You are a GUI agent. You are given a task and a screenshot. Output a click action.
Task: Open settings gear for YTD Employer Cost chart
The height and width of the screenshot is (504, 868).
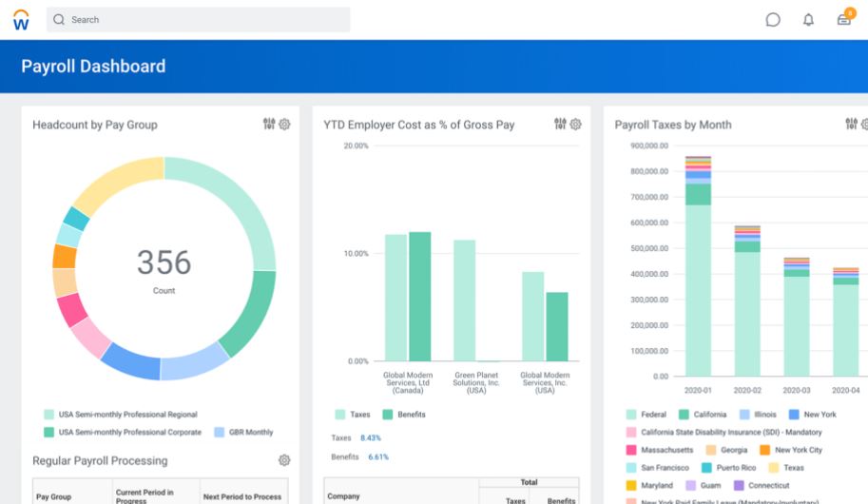[576, 124]
